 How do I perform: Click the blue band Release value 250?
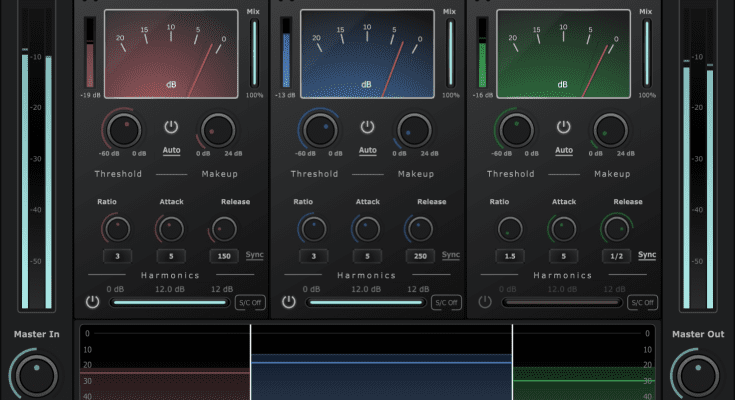pos(419,256)
